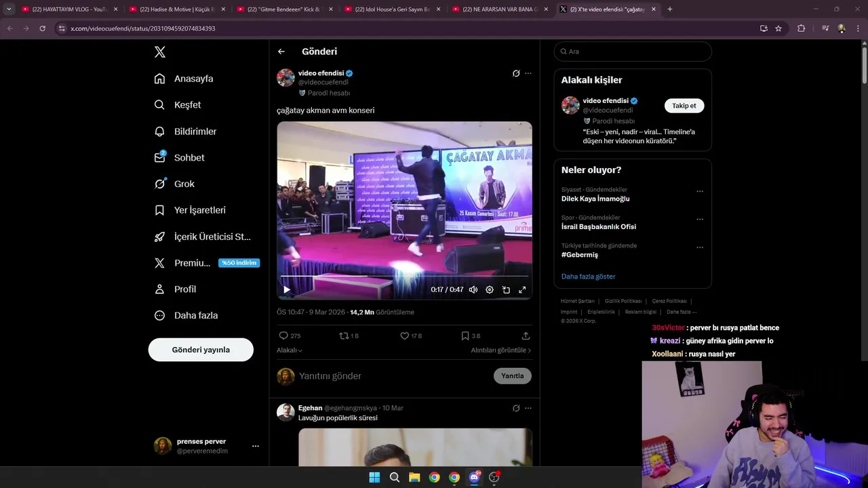Viewport: 868px width, 488px height.
Task: Click Grok icon on Egehan's reply
Action: coord(516,408)
